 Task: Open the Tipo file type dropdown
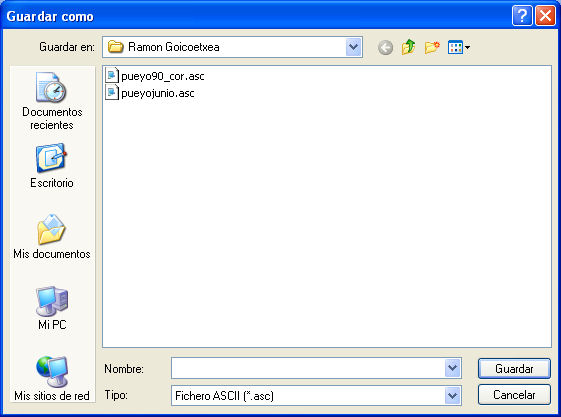[x=453, y=396]
